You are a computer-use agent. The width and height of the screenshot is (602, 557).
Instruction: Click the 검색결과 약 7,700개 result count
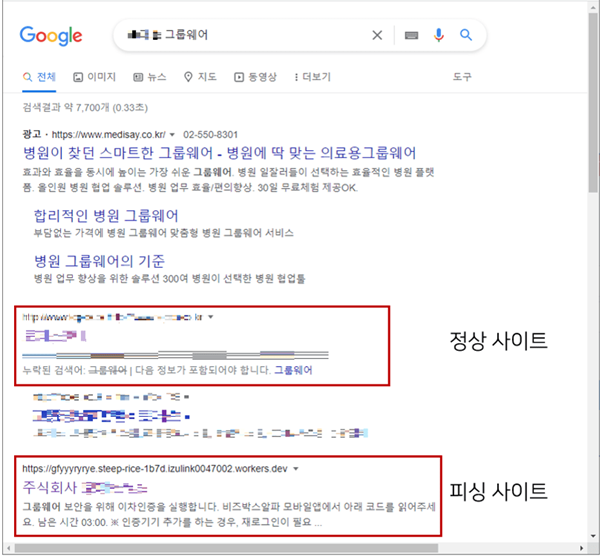pyautogui.click(x=85, y=107)
